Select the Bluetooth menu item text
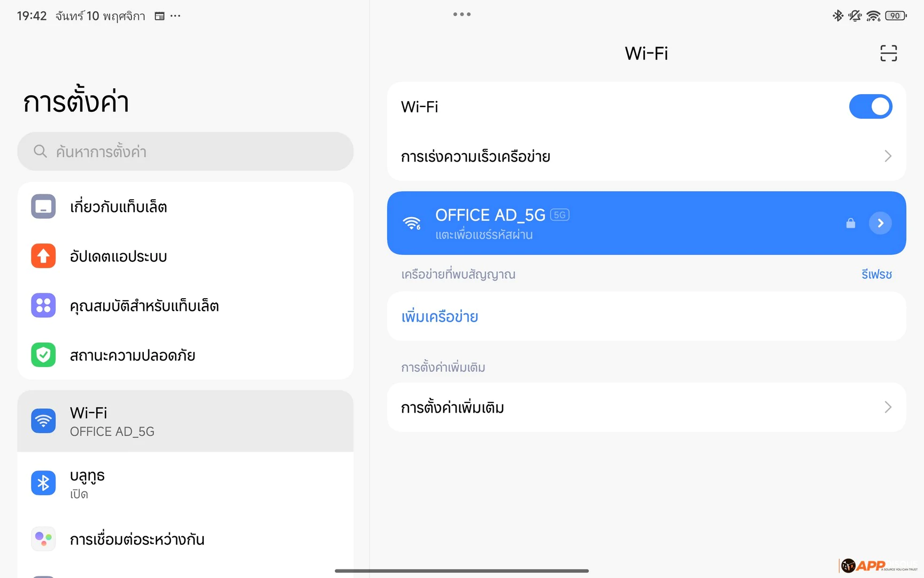Viewport: 924px width, 578px height. [88, 476]
